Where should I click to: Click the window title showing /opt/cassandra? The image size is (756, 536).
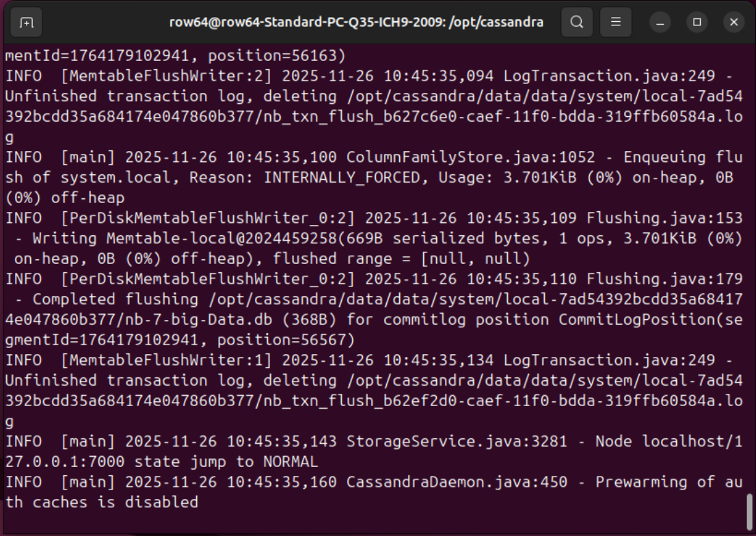point(356,22)
